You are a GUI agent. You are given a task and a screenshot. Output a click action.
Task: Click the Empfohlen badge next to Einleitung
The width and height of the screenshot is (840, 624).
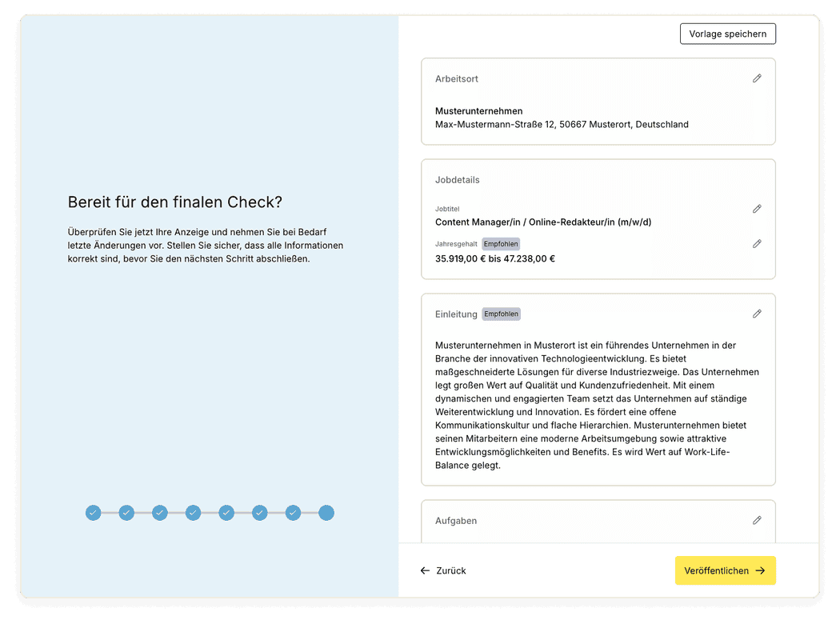point(501,314)
